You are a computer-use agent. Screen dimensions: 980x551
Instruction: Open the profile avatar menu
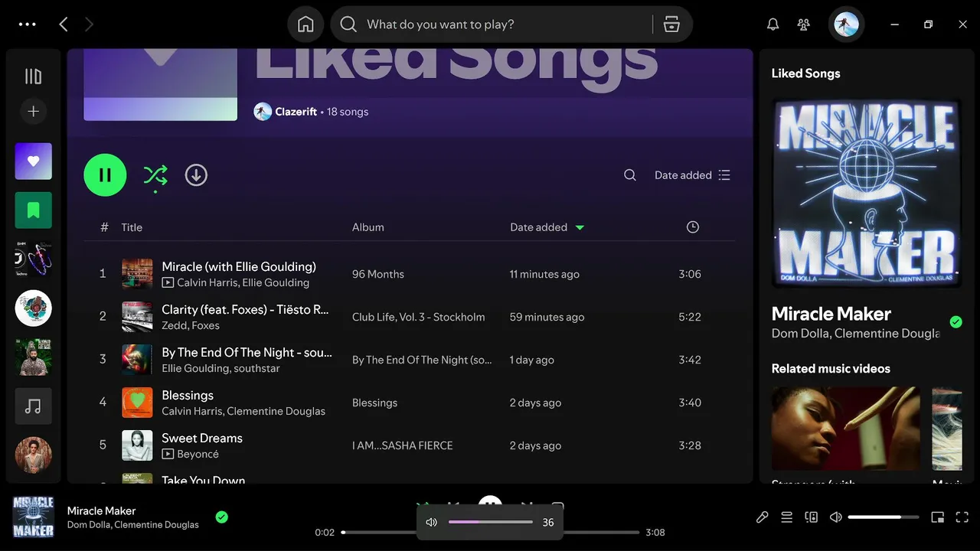point(846,24)
